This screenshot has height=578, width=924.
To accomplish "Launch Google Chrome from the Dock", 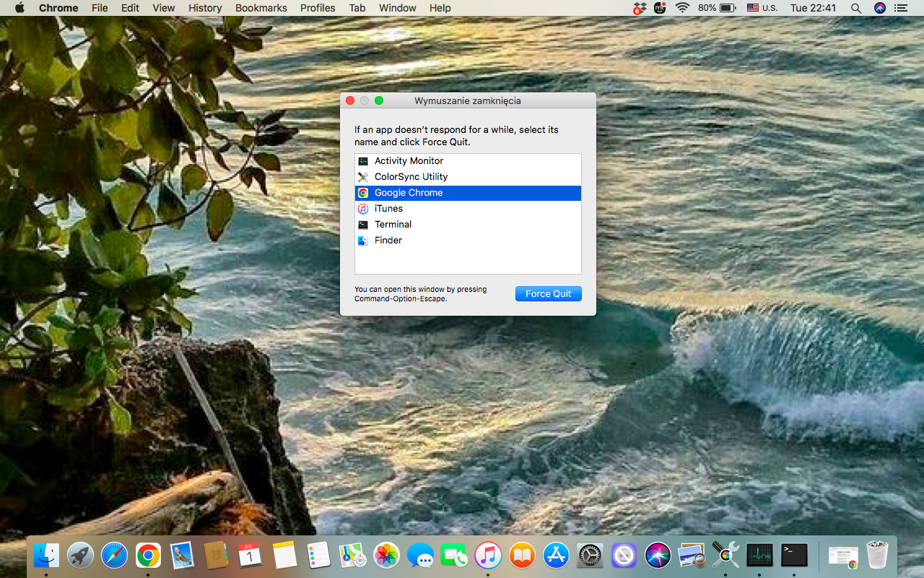I will click(148, 556).
